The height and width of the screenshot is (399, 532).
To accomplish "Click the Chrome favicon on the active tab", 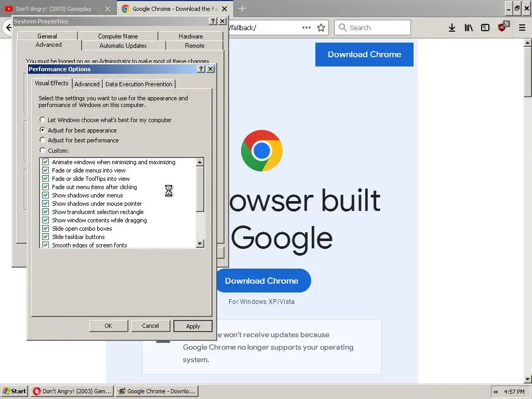I will point(125,9).
